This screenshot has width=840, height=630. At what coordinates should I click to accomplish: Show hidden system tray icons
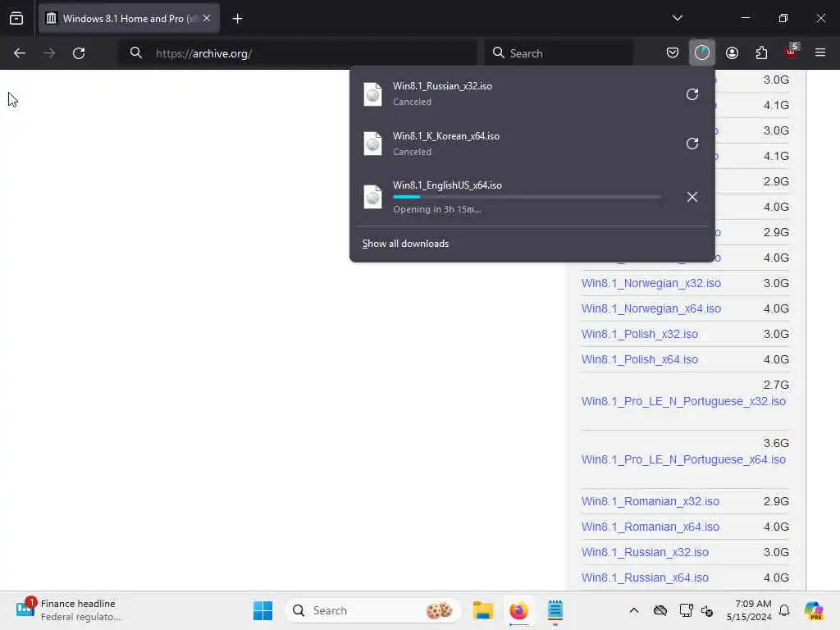tap(634, 610)
